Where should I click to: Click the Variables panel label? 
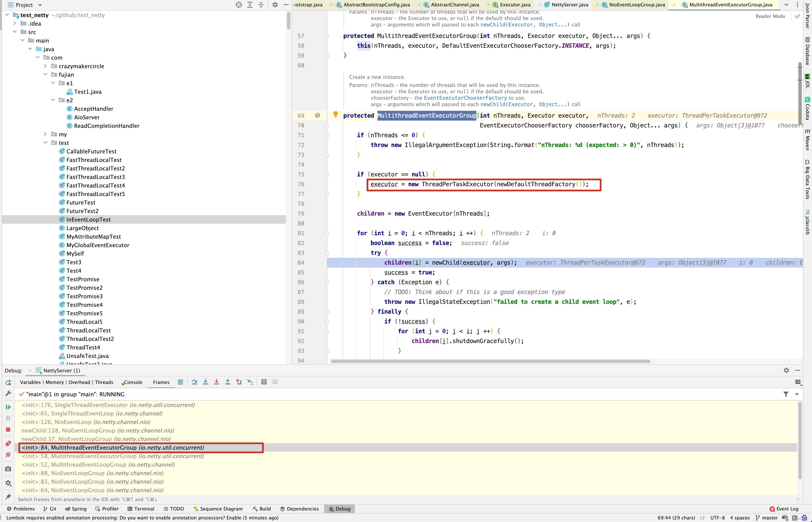tap(31, 382)
